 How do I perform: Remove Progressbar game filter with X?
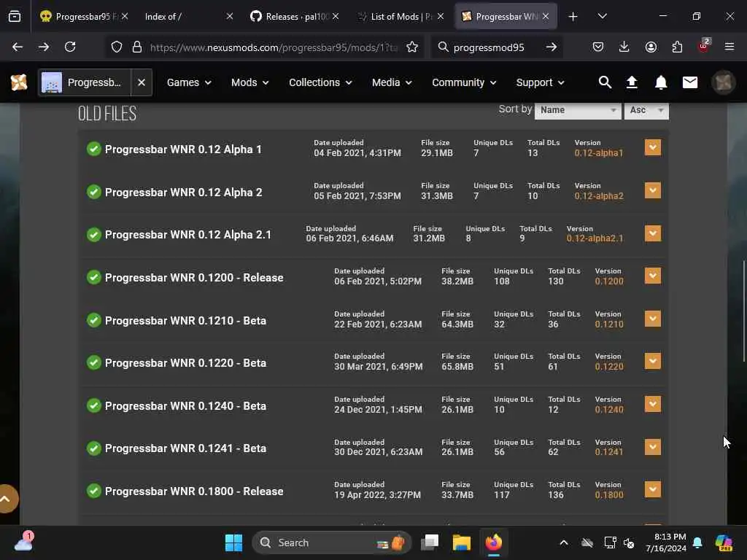pyautogui.click(x=142, y=82)
